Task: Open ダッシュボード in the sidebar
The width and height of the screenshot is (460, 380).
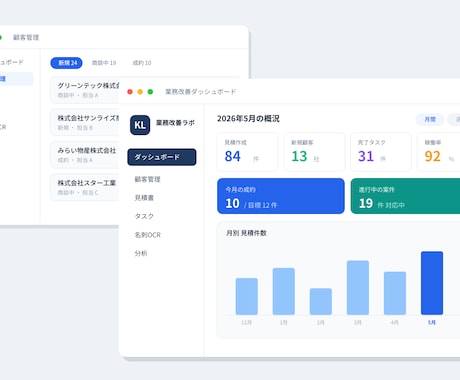Action: coord(162,157)
